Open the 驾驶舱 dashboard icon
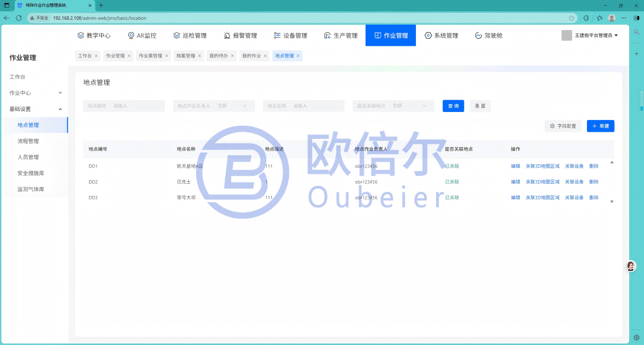Image resolution: width=644 pixels, height=345 pixels. (x=478, y=36)
